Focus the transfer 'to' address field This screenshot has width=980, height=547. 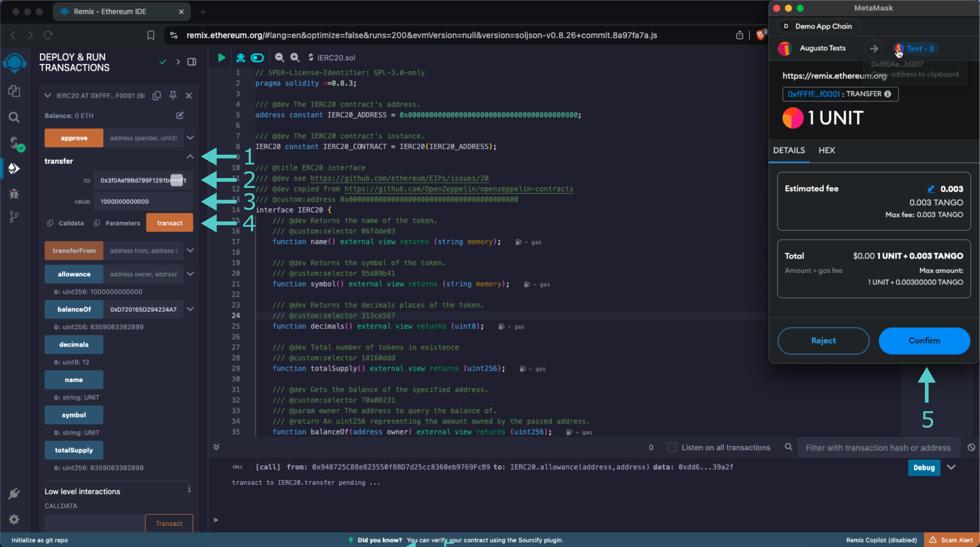[x=143, y=180]
